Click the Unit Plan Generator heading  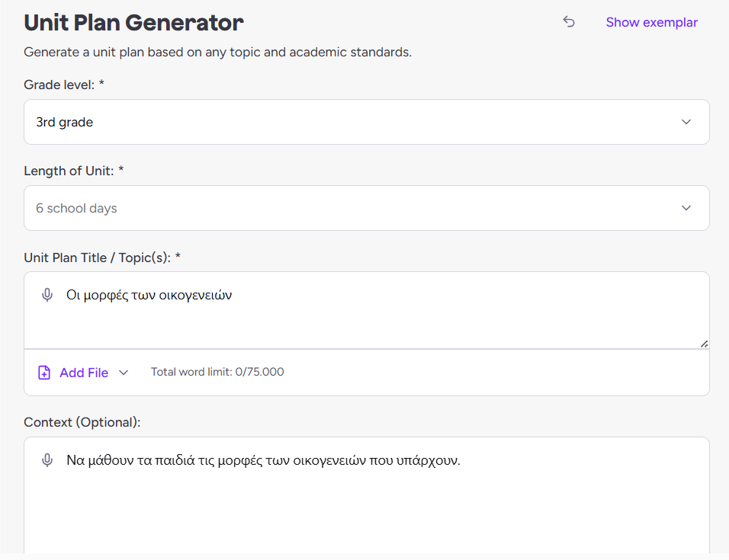tap(133, 23)
